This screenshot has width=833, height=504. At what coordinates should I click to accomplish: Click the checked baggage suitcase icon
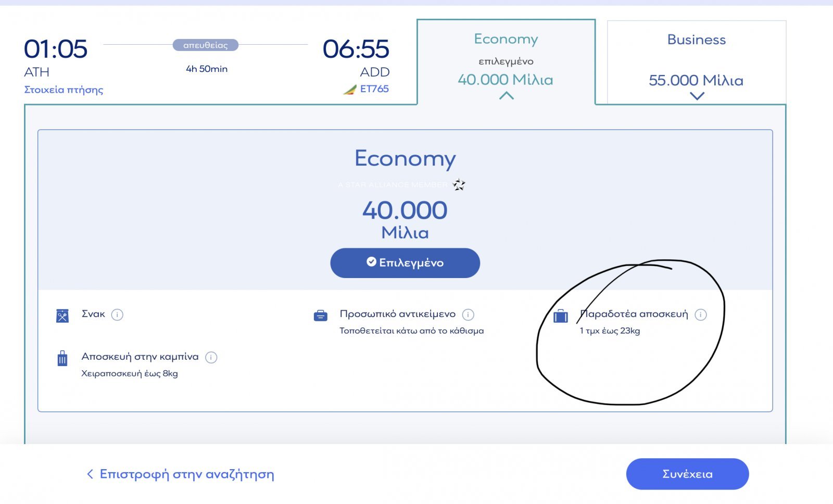click(561, 316)
